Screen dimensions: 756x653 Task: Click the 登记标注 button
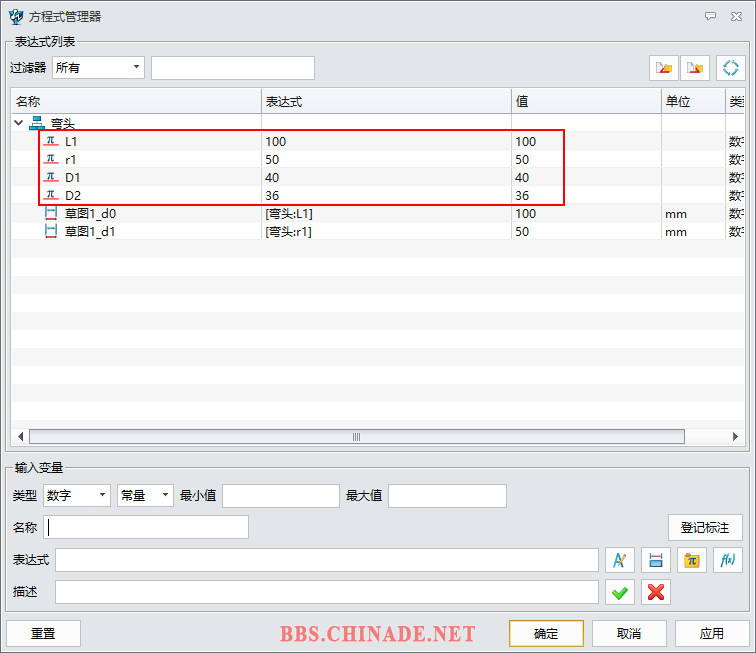pos(705,528)
